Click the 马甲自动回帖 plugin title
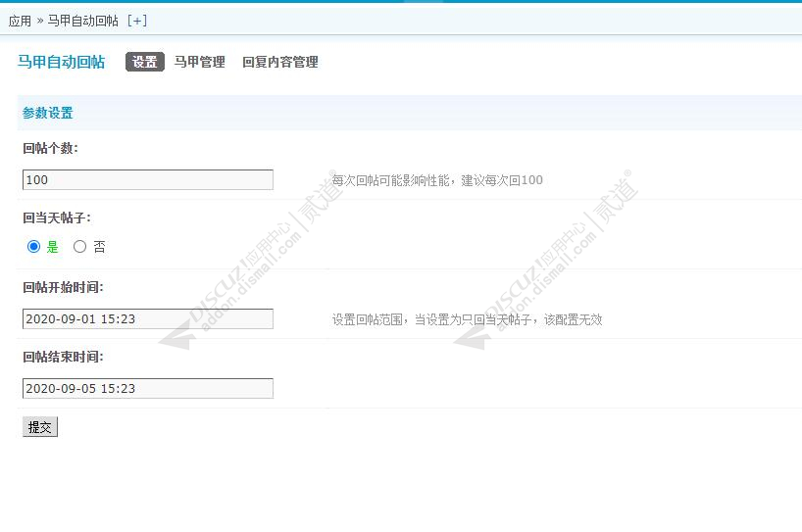This screenshot has height=532, width=802. click(62, 62)
